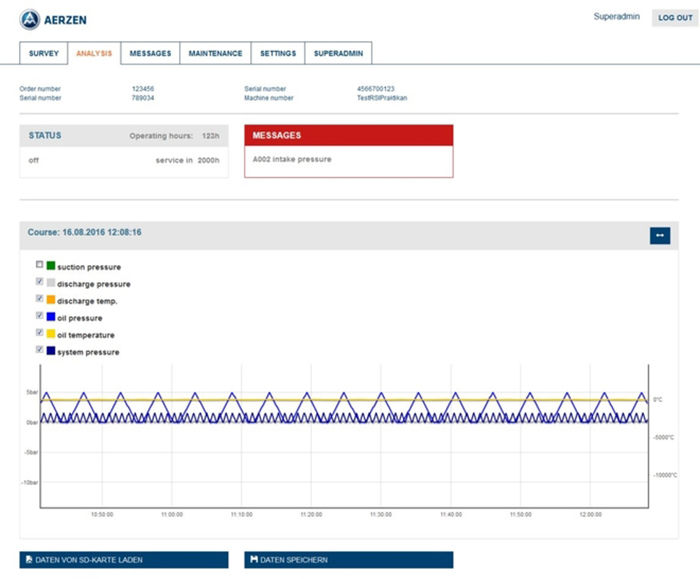This screenshot has width=700, height=579.
Task: Click the Superadmin user name
Action: [617, 17]
